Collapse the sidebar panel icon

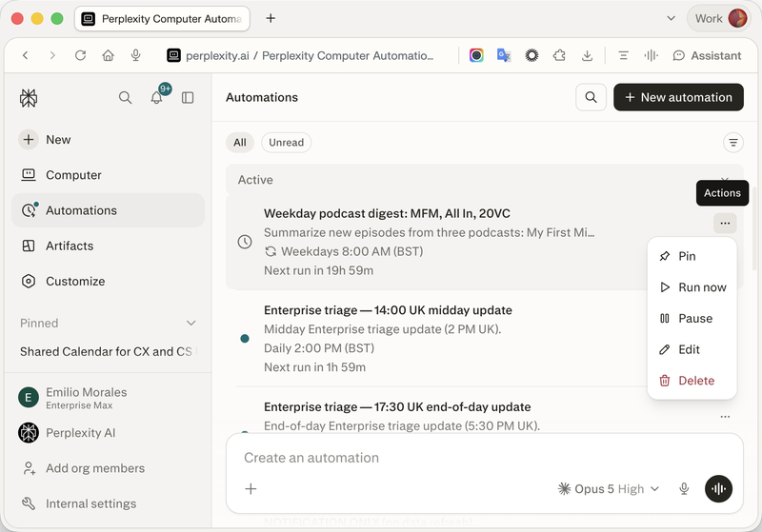click(x=188, y=98)
